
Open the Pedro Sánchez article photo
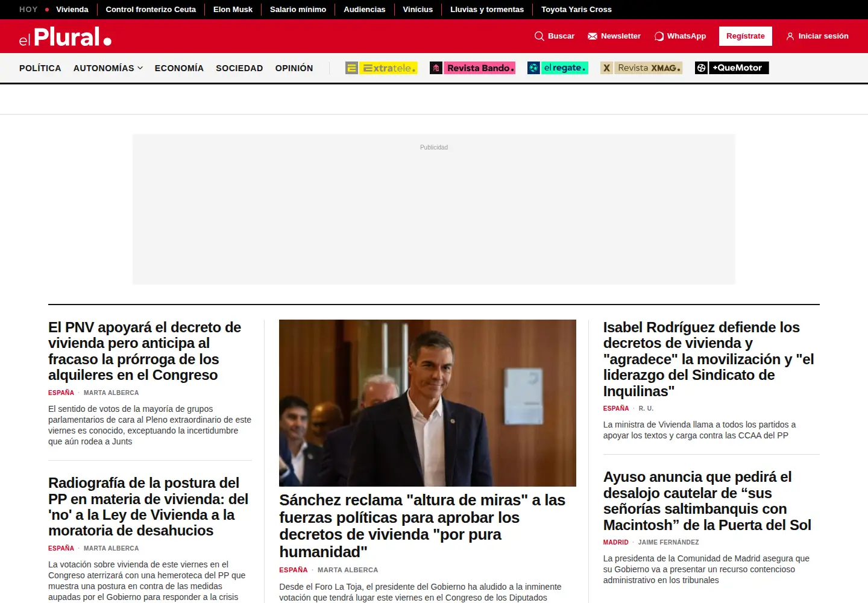427,403
